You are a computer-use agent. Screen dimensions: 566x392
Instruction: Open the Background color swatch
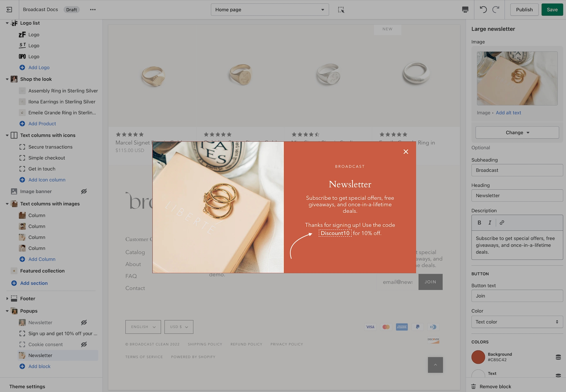tap(478, 357)
